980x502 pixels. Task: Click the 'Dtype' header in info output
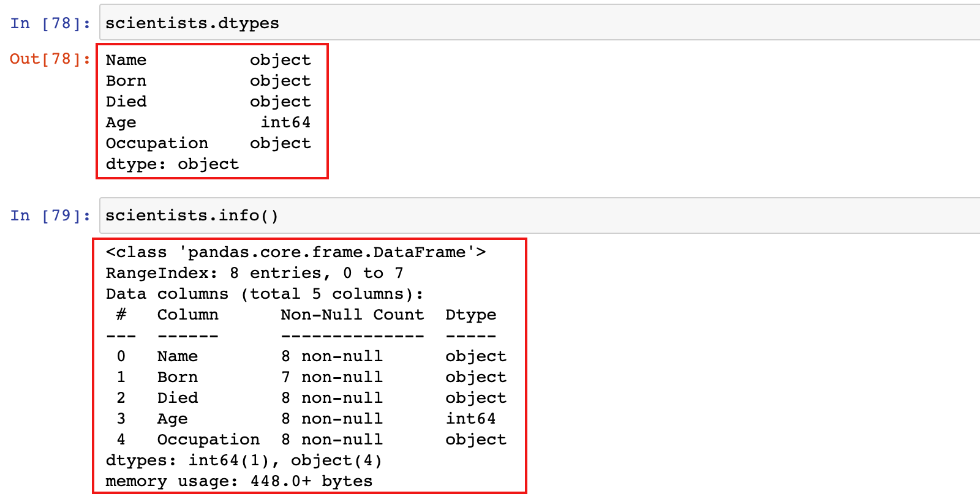[471, 315]
